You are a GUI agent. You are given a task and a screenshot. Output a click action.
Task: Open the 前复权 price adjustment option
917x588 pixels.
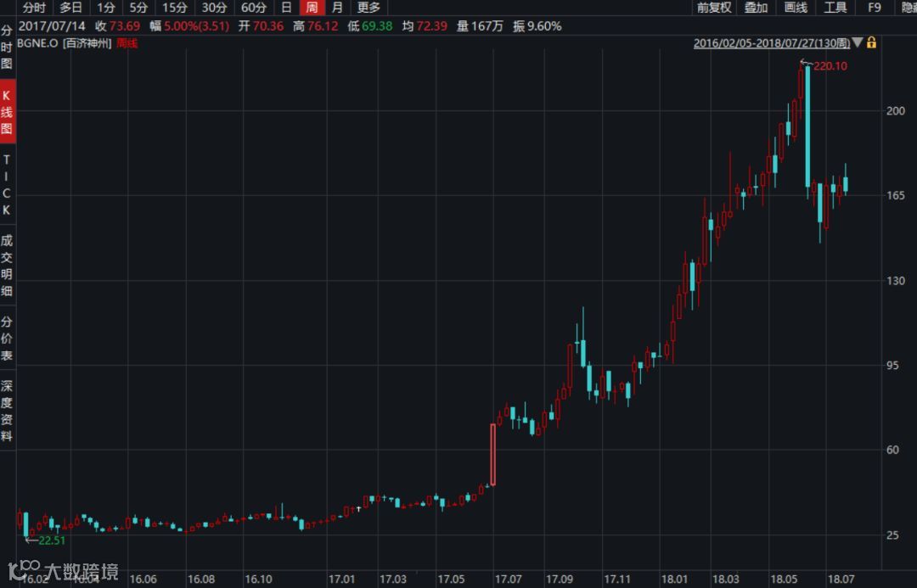(714, 8)
